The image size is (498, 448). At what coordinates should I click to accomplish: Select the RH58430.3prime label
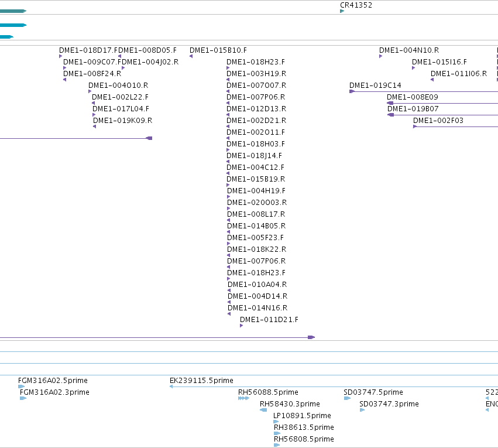click(290, 404)
